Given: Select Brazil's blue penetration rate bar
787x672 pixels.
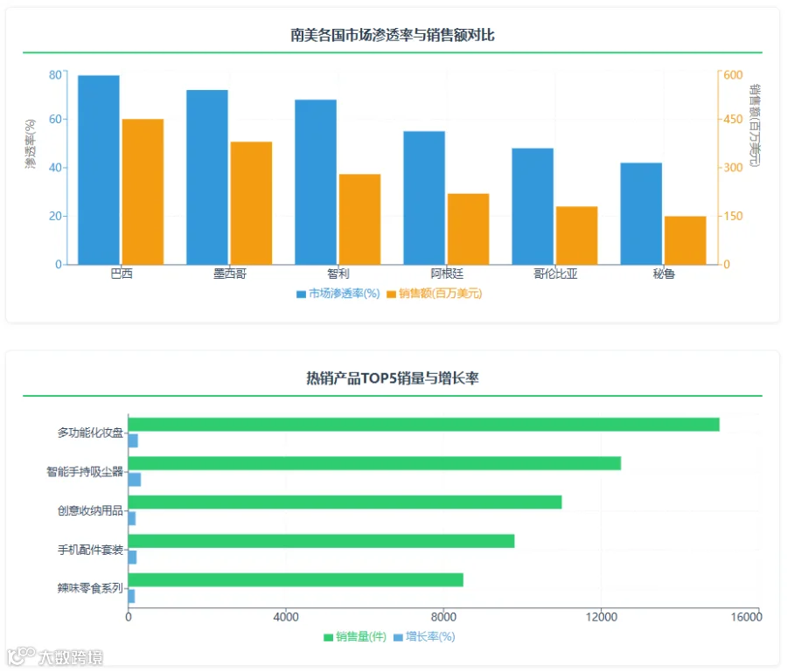Looking at the screenshot, I should coord(99,170).
